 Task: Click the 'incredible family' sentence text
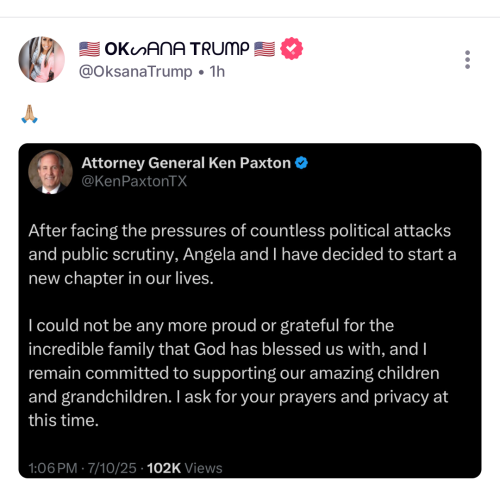click(227, 349)
